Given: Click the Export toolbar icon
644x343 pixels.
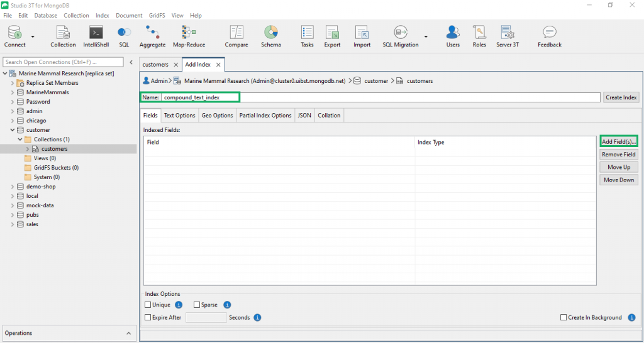Looking at the screenshot, I should (x=332, y=36).
